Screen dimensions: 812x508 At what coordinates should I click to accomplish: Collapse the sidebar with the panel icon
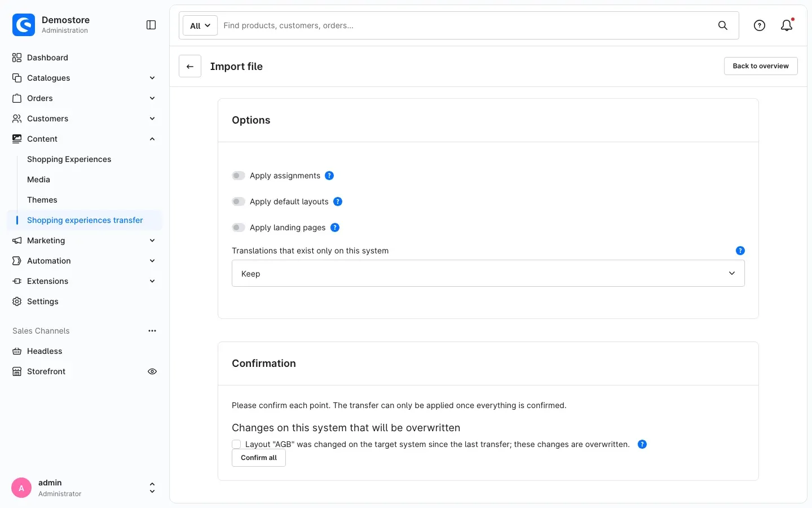pyautogui.click(x=151, y=25)
